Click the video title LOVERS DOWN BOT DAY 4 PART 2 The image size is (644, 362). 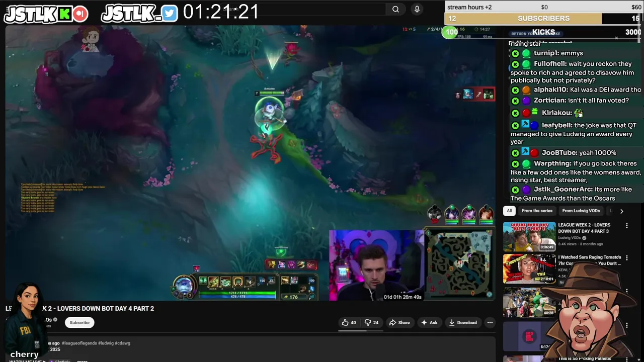coord(80,308)
